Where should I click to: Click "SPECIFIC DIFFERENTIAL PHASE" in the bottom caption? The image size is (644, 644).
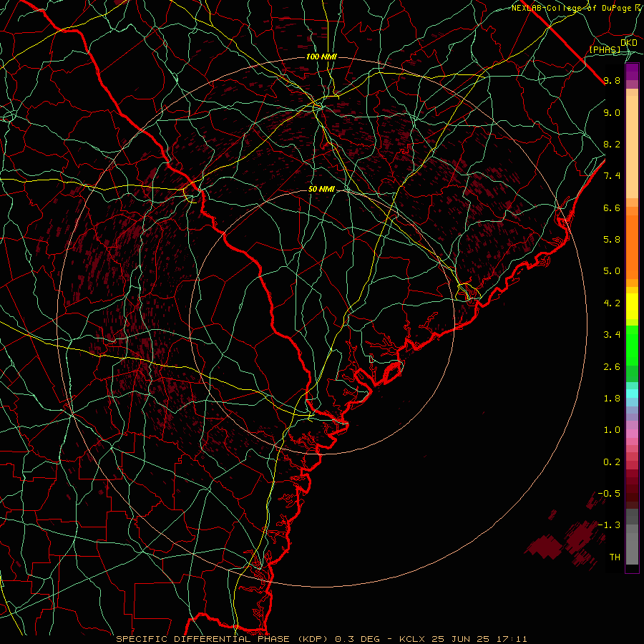203,639
